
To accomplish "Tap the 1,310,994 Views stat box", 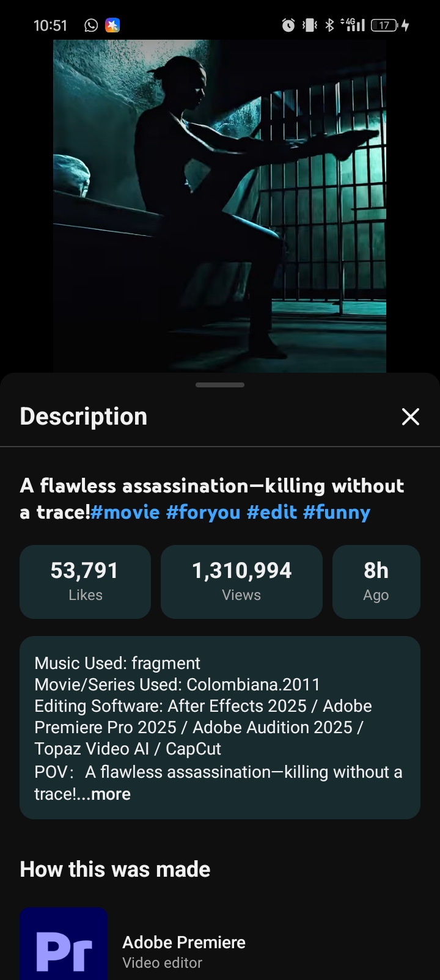I will [241, 581].
